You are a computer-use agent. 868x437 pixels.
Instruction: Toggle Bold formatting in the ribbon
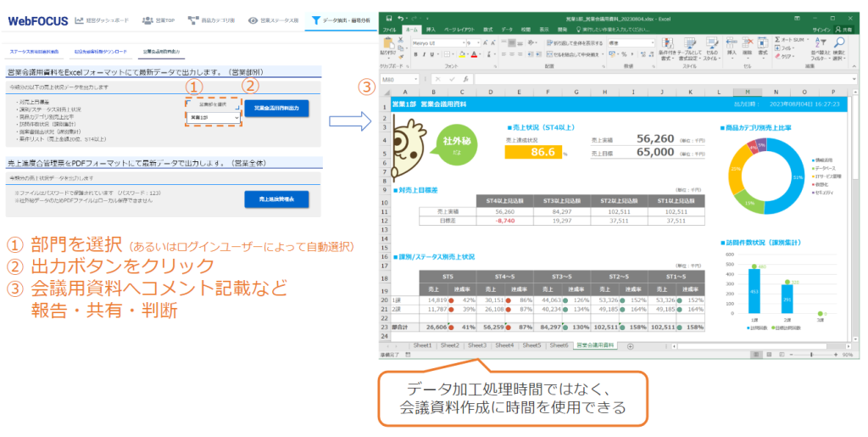(416, 53)
